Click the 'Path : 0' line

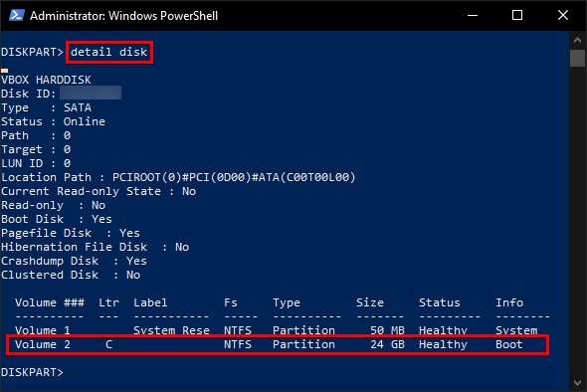(x=36, y=135)
